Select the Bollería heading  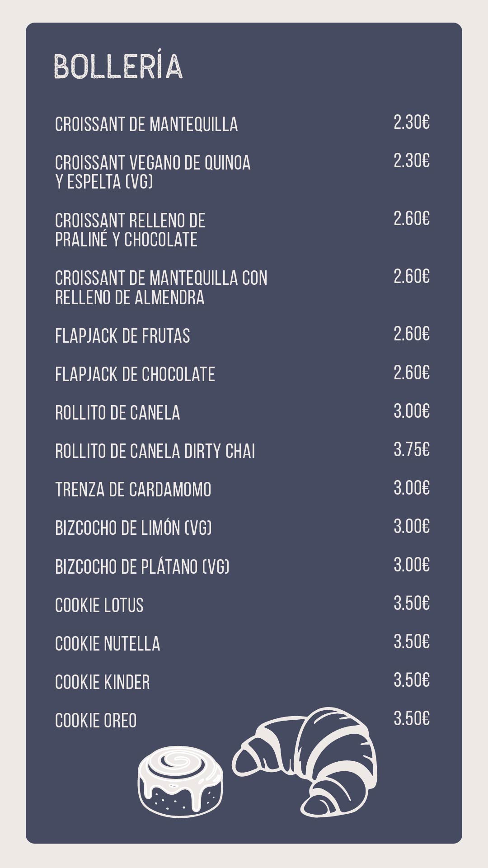(118, 66)
